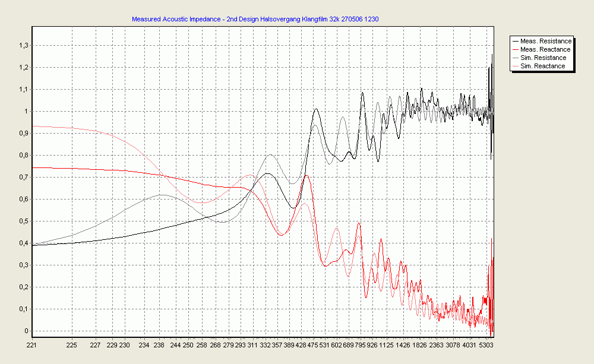Click x-axis frequency label 250

click(188, 345)
